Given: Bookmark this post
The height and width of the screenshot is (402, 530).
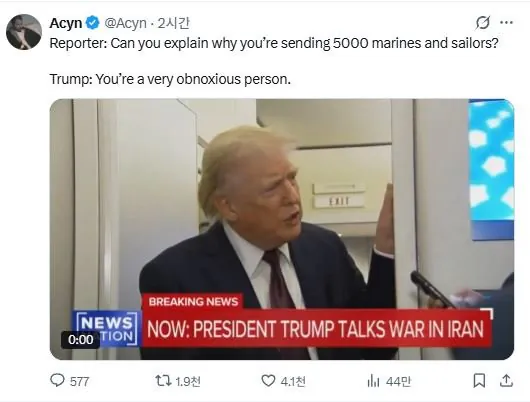Looking at the screenshot, I should 479,381.
